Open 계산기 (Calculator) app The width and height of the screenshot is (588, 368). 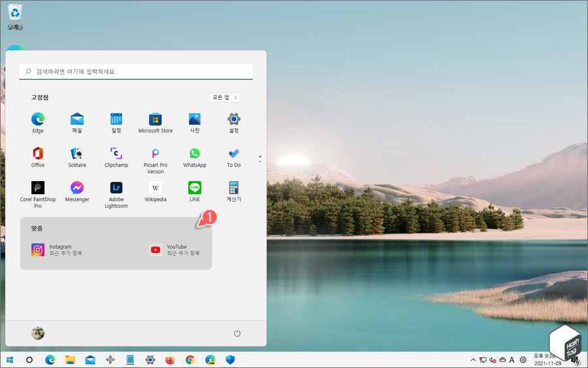point(234,192)
